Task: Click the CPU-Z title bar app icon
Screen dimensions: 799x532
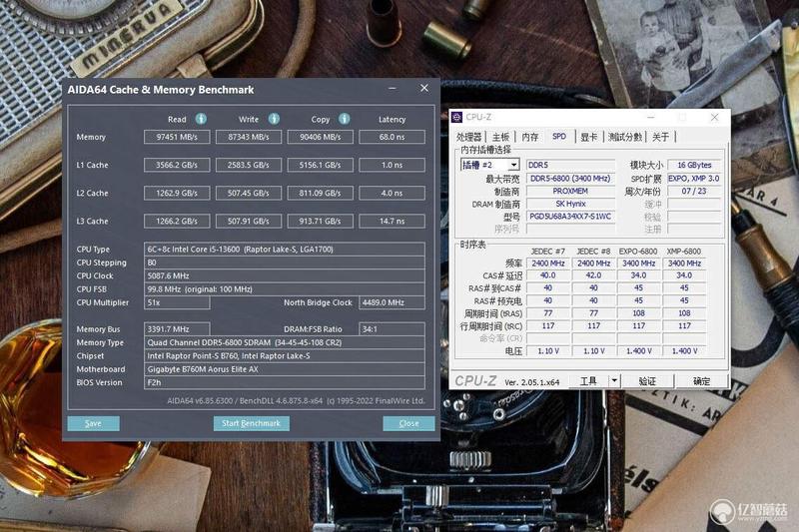Action: tap(456, 117)
